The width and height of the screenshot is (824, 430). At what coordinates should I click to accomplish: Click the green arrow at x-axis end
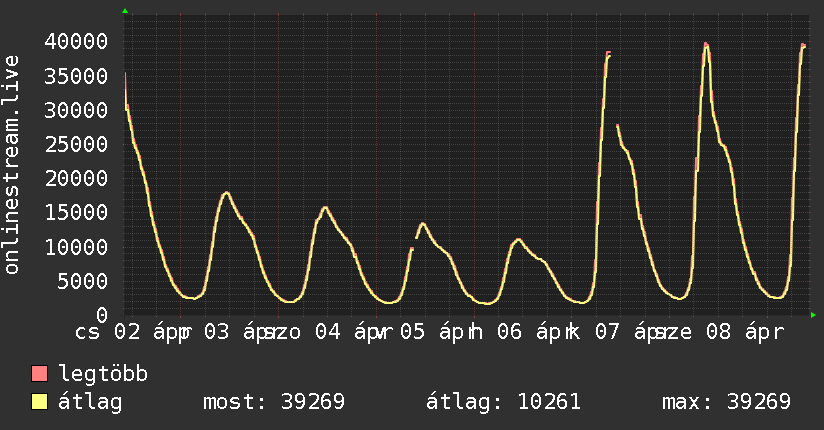(x=813, y=315)
